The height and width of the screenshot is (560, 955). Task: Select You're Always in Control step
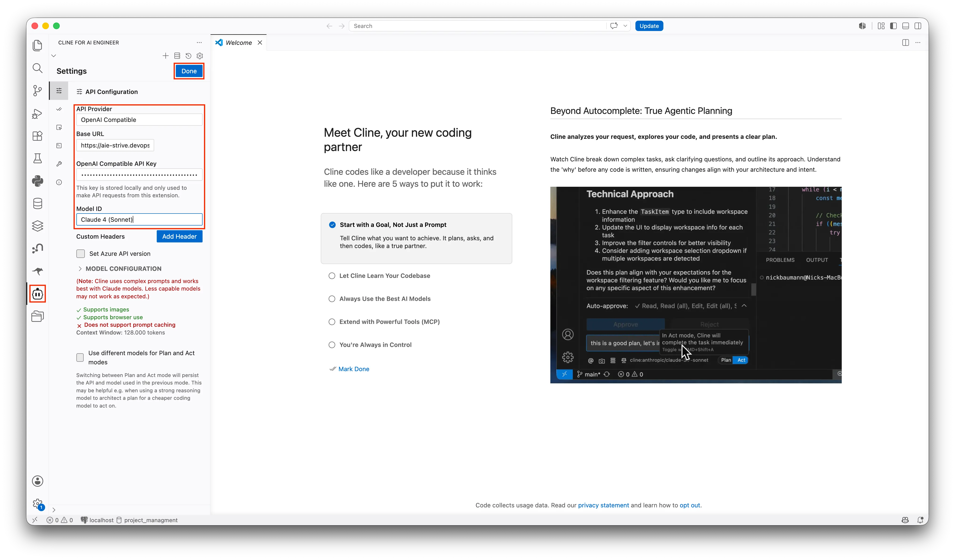(332, 345)
